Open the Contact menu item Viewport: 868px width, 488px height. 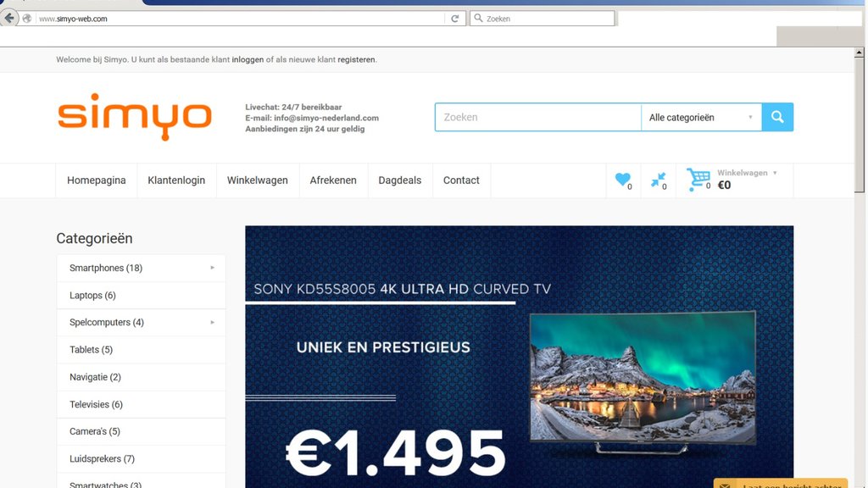pyautogui.click(x=461, y=180)
